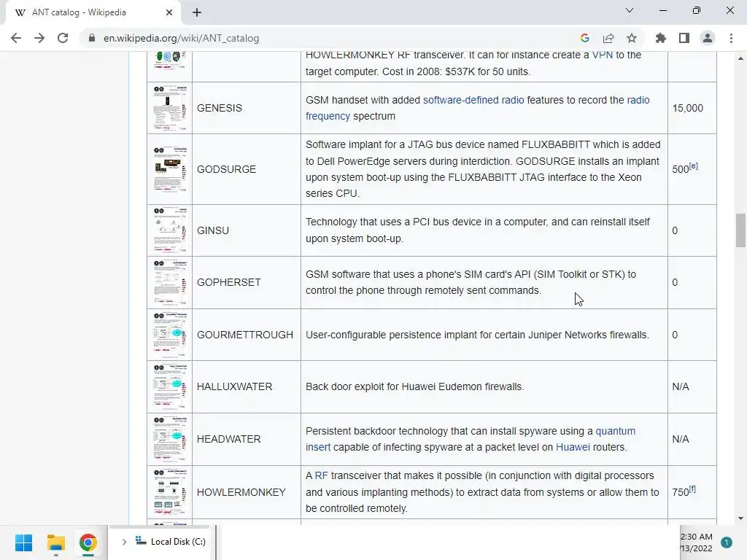747x560 pixels.
Task: Open the Chrome profile avatar
Action: click(x=708, y=38)
